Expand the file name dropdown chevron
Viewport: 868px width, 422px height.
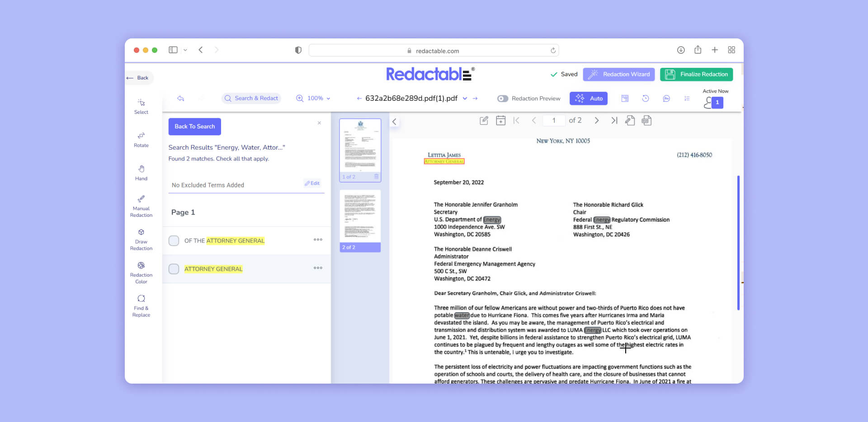point(465,98)
